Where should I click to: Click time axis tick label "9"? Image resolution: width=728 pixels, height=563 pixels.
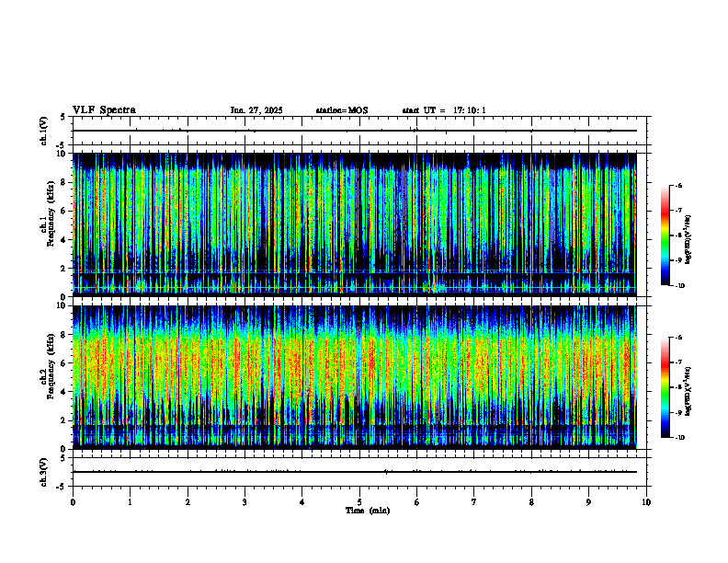[588, 502]
